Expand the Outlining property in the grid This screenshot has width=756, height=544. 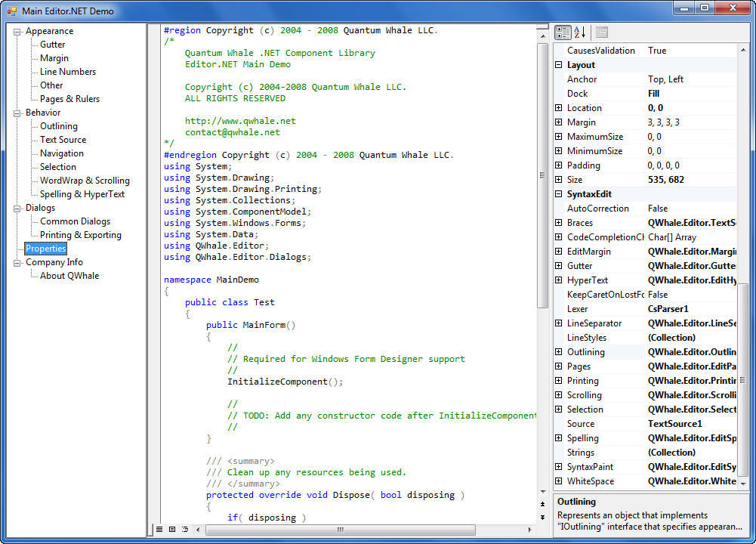point(559,351)
